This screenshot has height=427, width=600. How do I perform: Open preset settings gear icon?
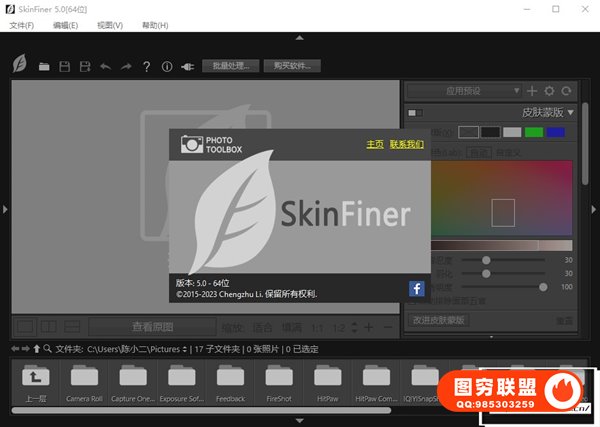click(x=549, y=91)
